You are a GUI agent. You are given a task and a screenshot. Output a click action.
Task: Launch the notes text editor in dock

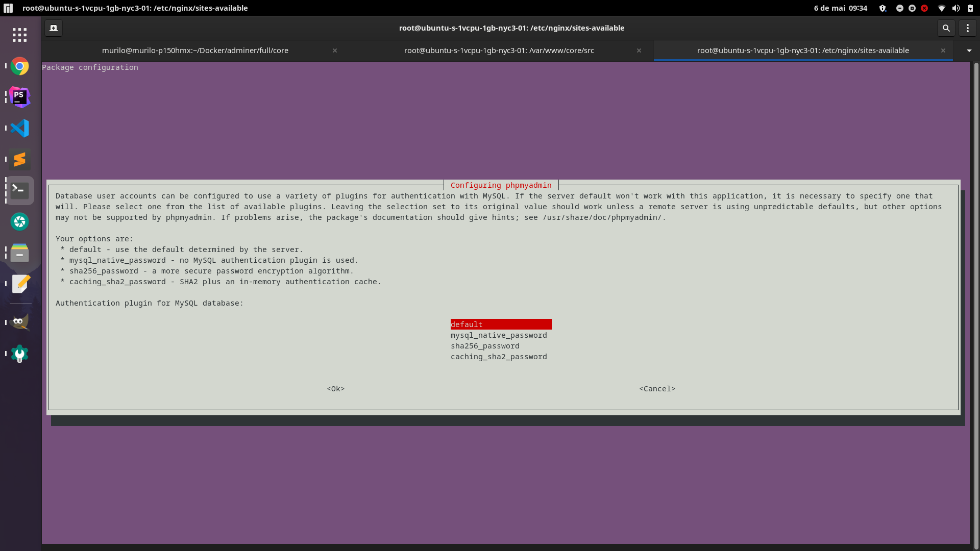[x=20, y=284]
